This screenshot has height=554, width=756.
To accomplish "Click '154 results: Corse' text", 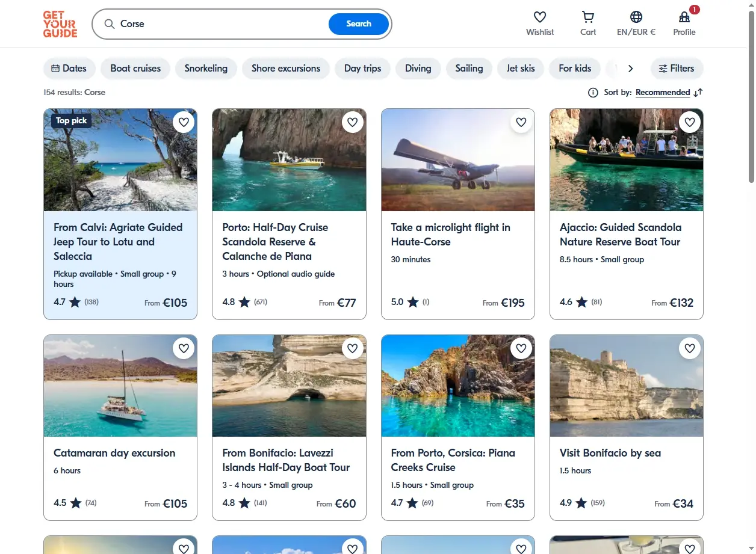I will tap(74, 93).
